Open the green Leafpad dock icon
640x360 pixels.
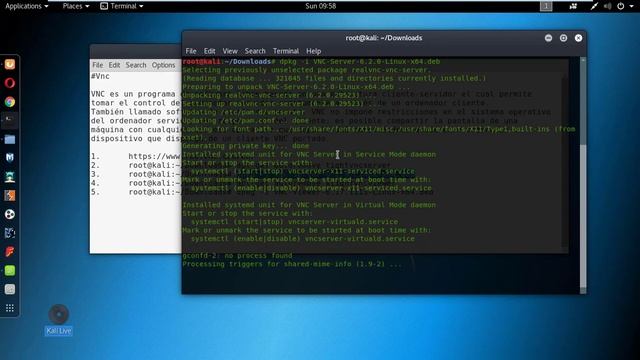point(10,271)
